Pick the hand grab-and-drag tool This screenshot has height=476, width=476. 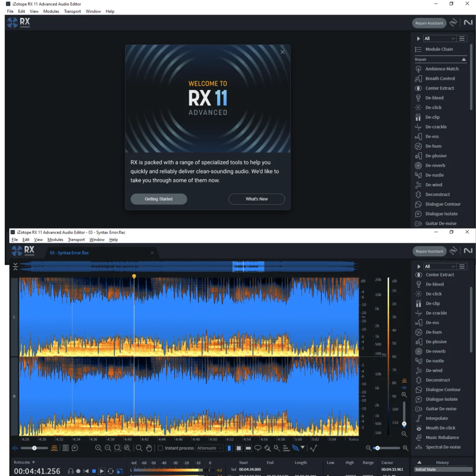pyautogui.click(x=149, y=448)
